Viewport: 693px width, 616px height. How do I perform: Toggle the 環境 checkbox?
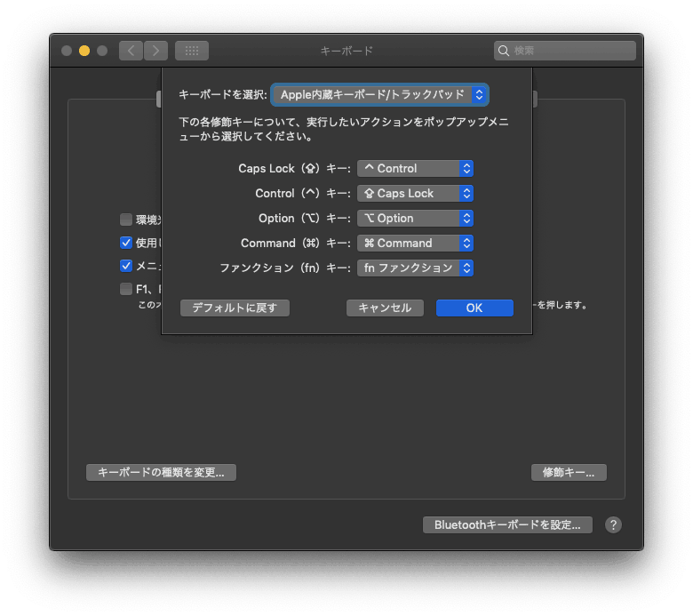126,220
